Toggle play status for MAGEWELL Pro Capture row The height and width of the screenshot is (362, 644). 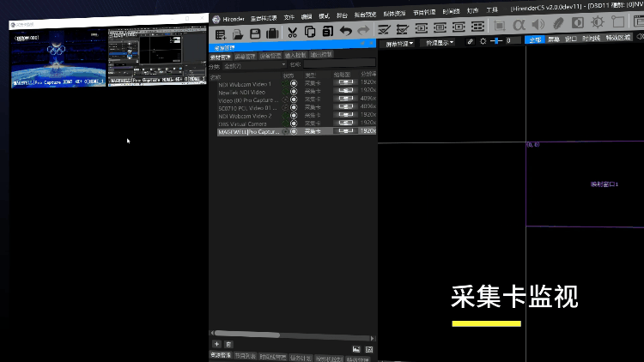pos(285,132)
